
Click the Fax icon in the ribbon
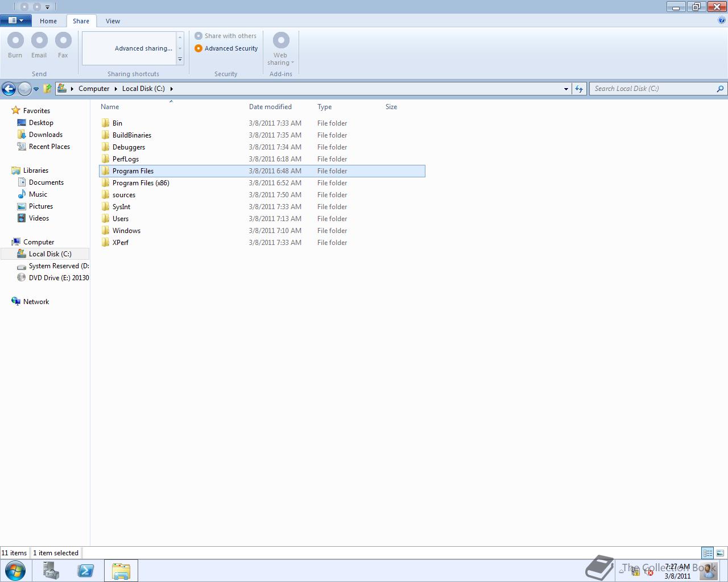click(63, 40)
